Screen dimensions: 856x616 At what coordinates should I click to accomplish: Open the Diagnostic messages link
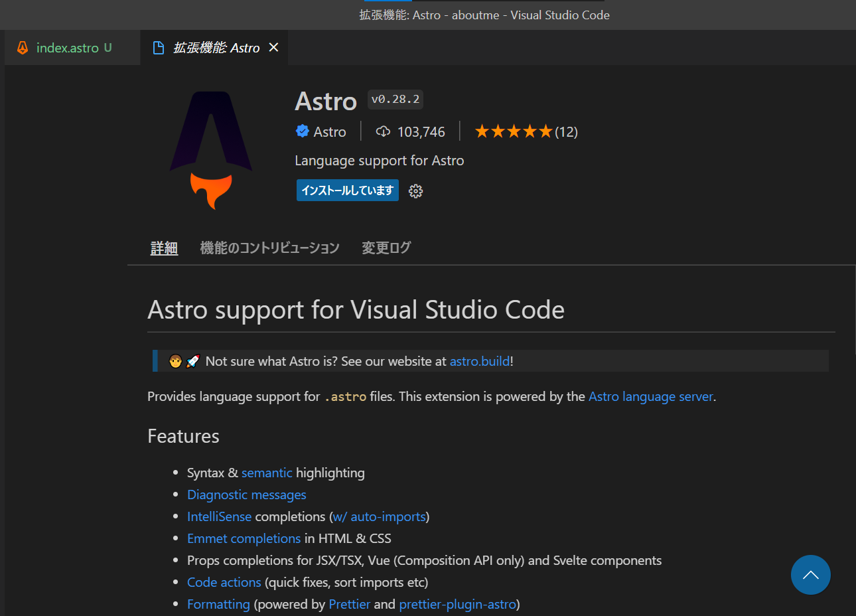246,495
